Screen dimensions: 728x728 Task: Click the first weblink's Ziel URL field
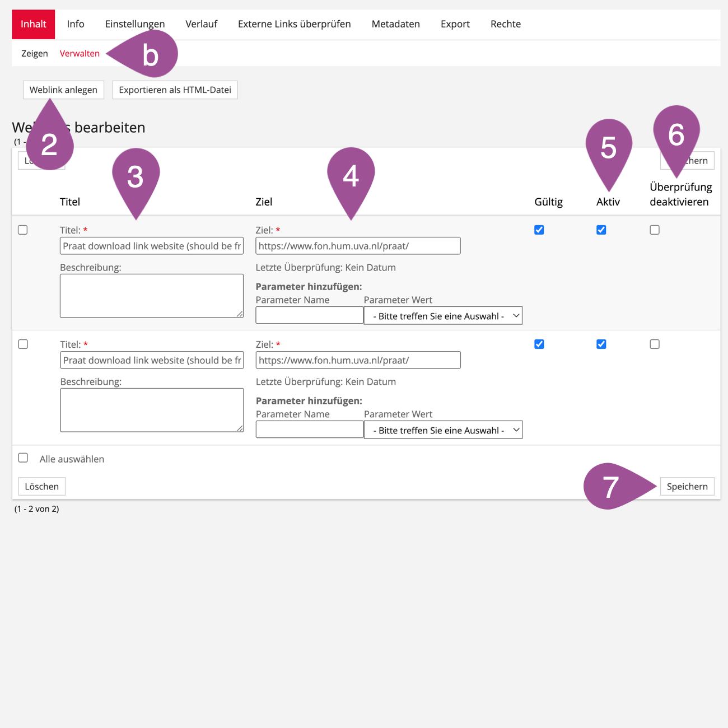pyautogui.click(x=357, y=246)
